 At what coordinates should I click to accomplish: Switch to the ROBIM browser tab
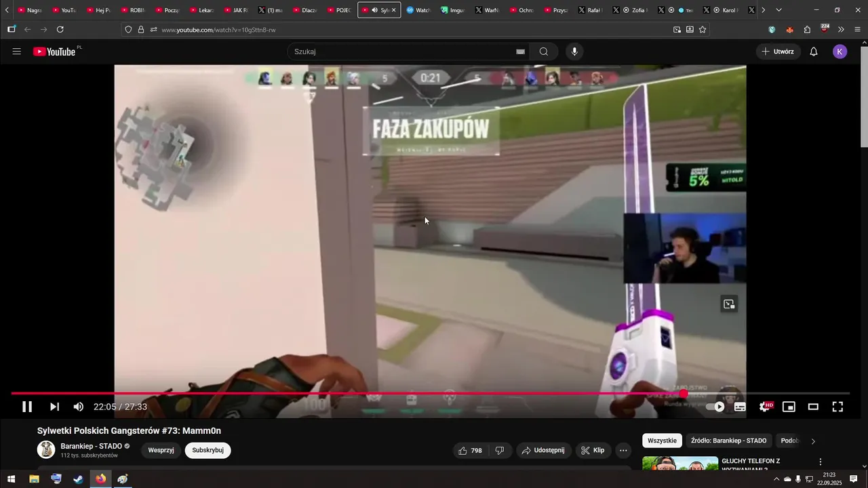pos(132,10)
